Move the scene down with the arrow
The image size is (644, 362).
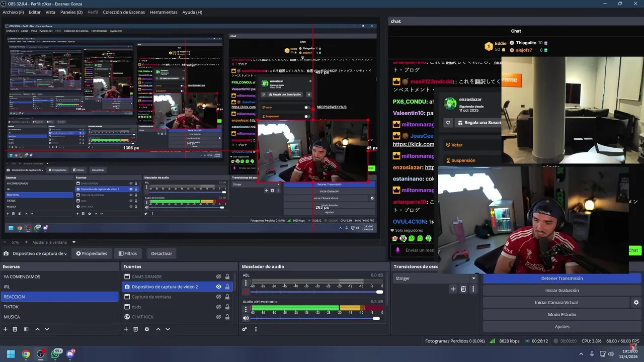click(x=47, y=329)
